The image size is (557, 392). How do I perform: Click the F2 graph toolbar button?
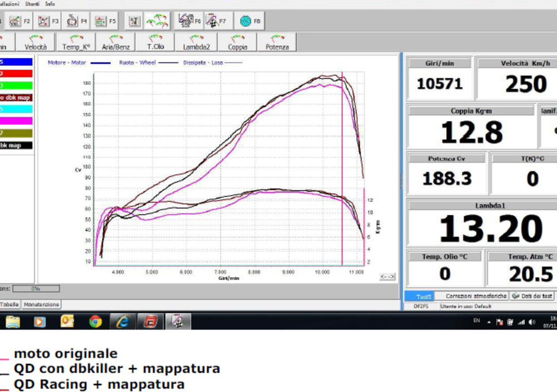(19, 21)
